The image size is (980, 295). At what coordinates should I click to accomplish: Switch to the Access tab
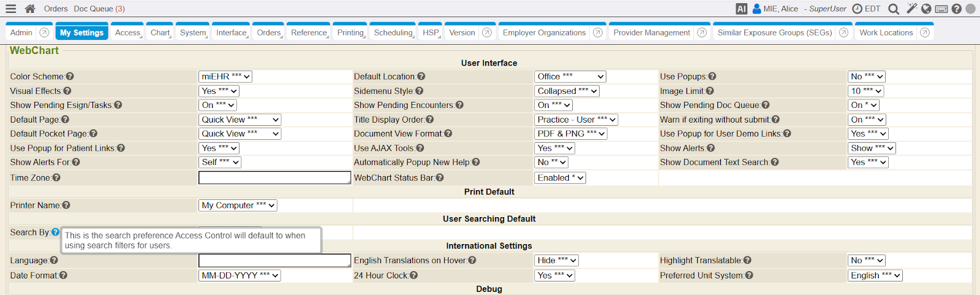pyautogui.click(x=127, y=33)
